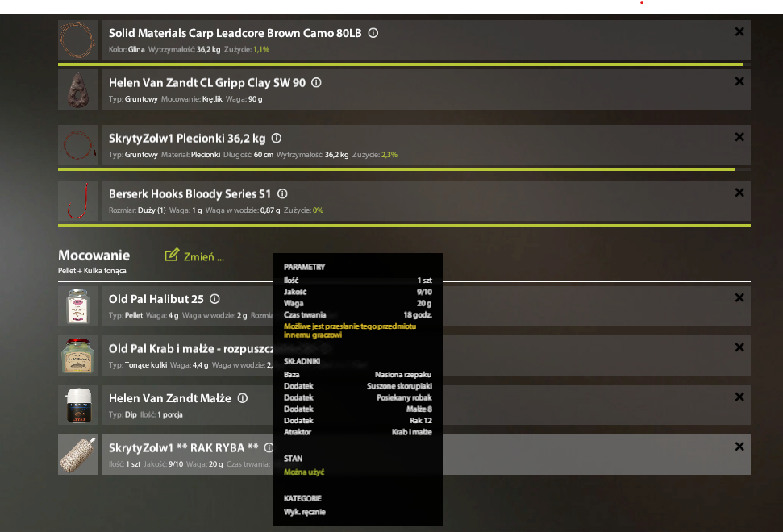Click Berserk Hooks Bloody Series S1 title
This screenshot has height=532, width=783.
190,194
